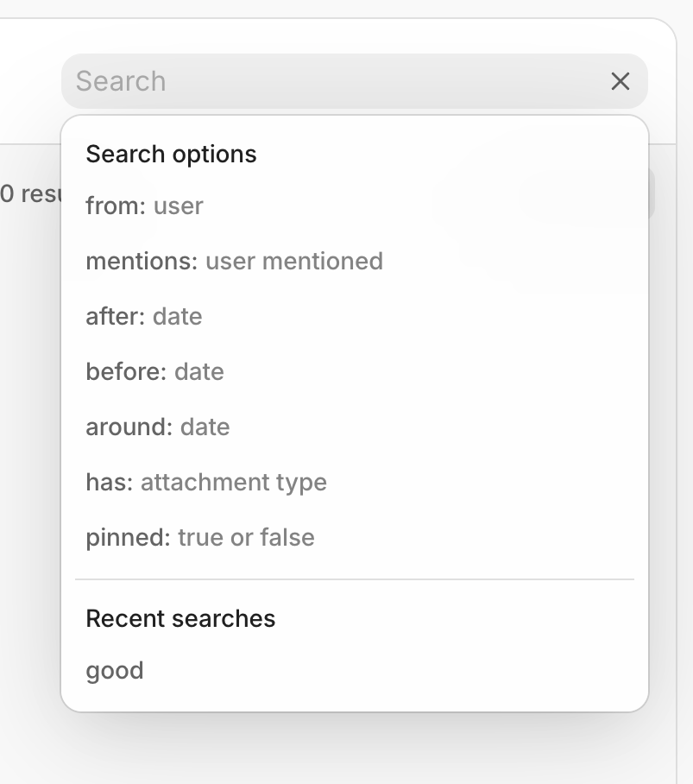Viewport: 693px width, 784px height.
Task: Click the "date" hint beside after:
Action: click(x=177, y=317)
